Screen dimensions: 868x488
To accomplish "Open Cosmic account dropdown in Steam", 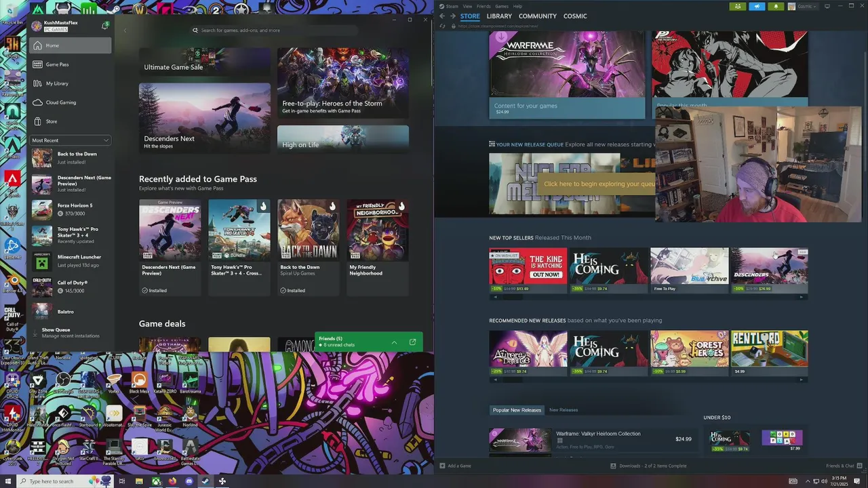I will 802,6.
